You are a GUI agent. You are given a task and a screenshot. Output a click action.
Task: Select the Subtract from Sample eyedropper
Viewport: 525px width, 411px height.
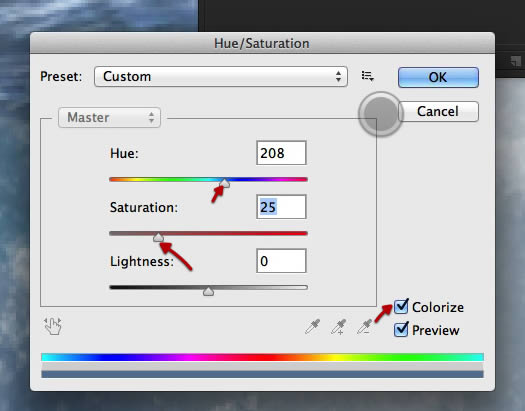tap(365, 326)
